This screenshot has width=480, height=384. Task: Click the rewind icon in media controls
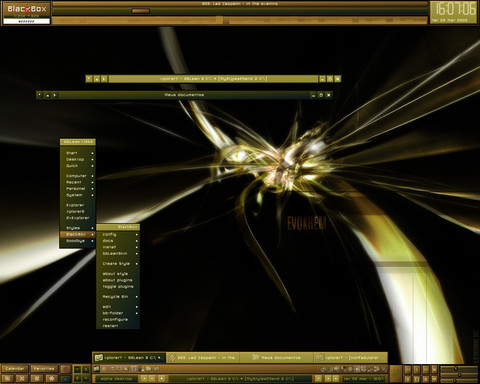tap(408, 370)
